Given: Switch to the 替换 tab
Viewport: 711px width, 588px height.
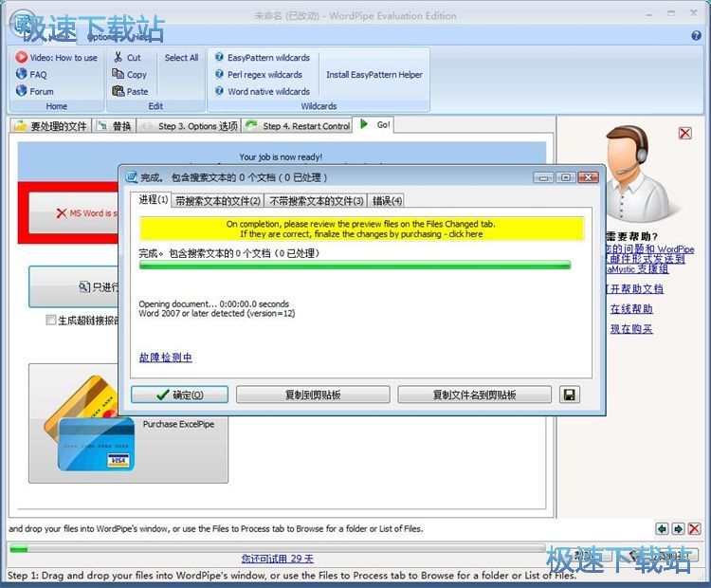Looking at the screenshot, I should pyautogui.click(x=115, y=126).
